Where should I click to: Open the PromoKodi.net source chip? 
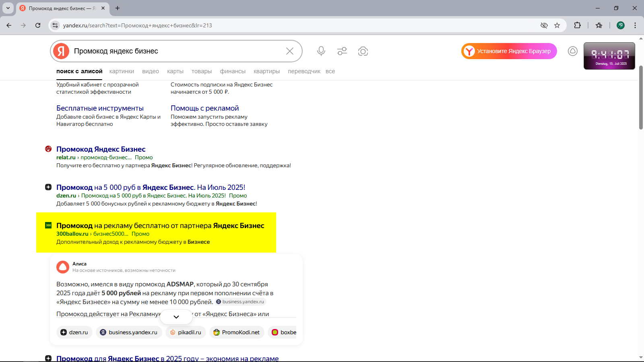(237, 332)
